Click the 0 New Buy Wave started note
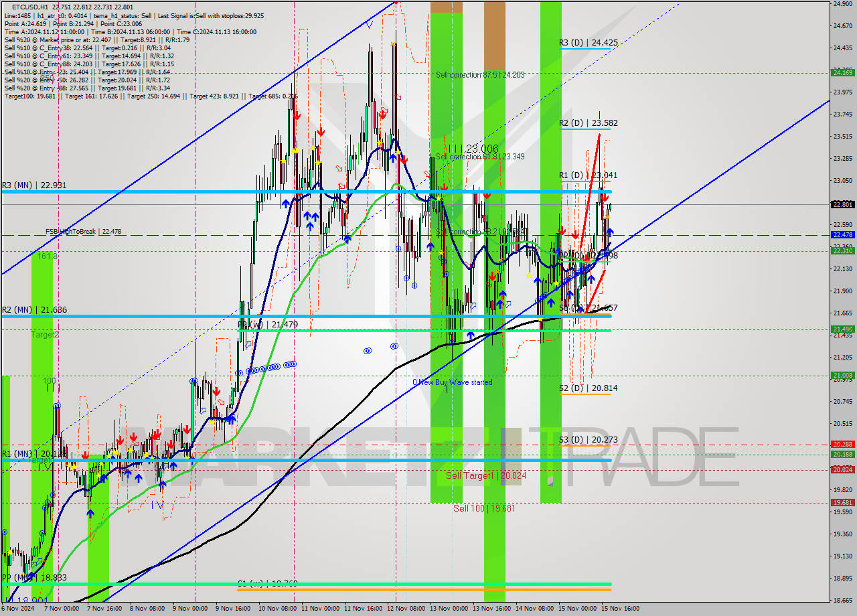The height and width of the screenshot is (616, 857). 453,382
